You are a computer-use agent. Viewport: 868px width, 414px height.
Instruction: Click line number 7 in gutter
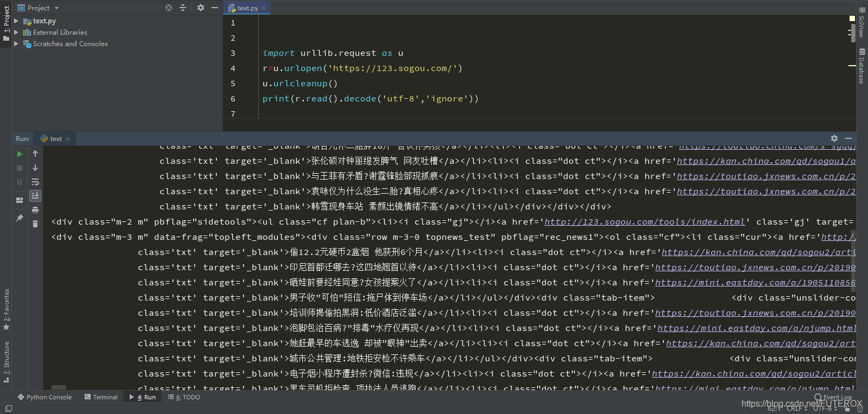[x=233, y=114]
